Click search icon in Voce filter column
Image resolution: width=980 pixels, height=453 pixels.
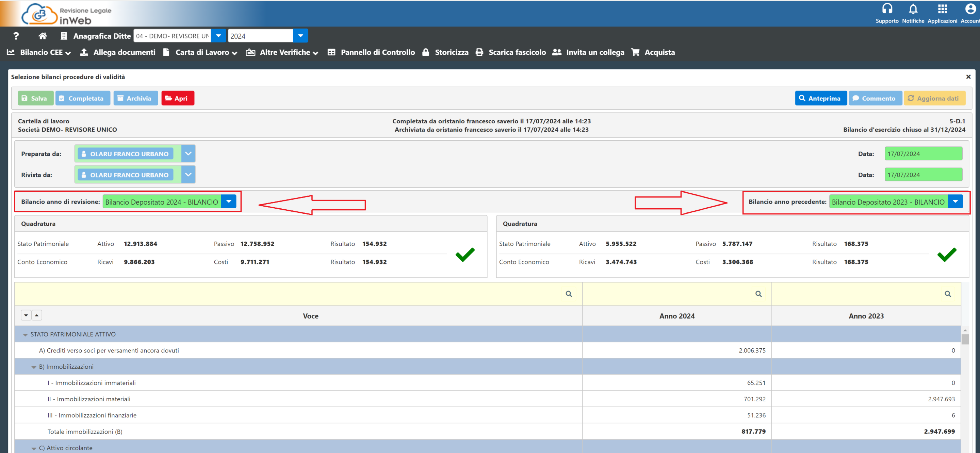pyautogui.click(x=569, y=294)
